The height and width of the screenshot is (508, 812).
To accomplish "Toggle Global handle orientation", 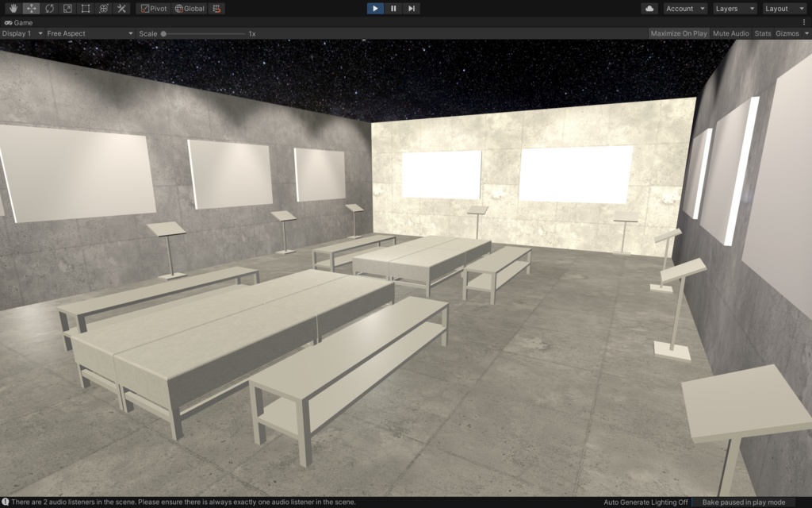I will click(x=189, y=8).
